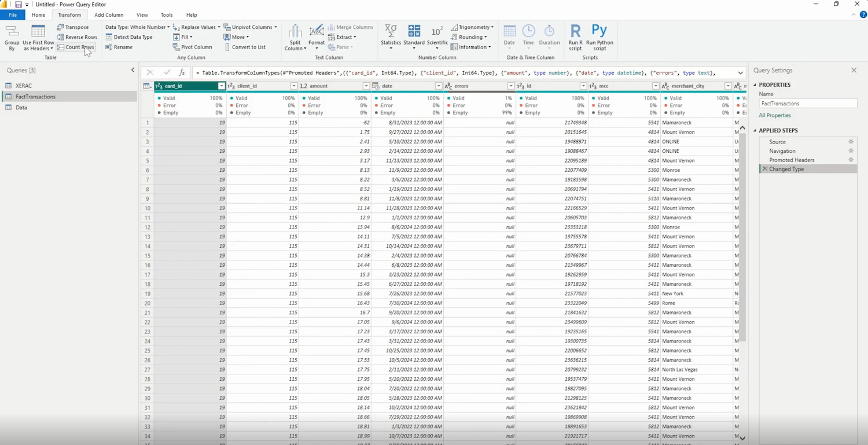The image size is (868, 445).
Task: Delete the Changed Type step
Action: 765,169
